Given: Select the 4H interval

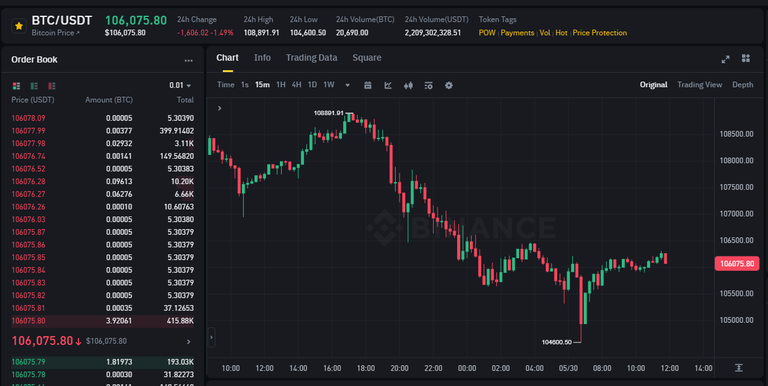Looking at the screenshot, I should point(296,85).
